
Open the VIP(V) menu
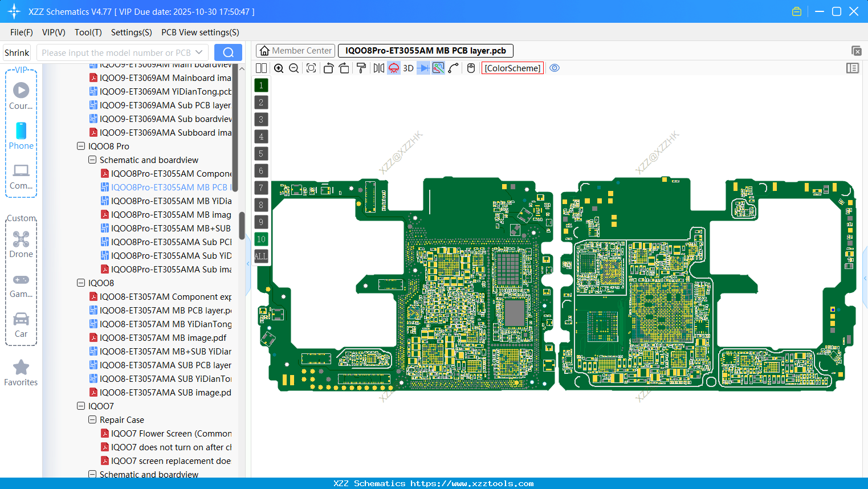pyautogui.click(x=53, y=32)
